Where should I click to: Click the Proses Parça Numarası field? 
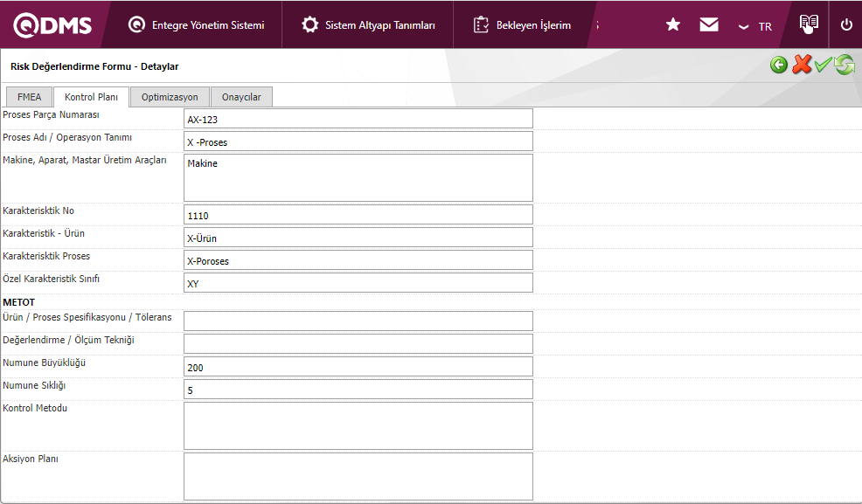click(358, 119)
